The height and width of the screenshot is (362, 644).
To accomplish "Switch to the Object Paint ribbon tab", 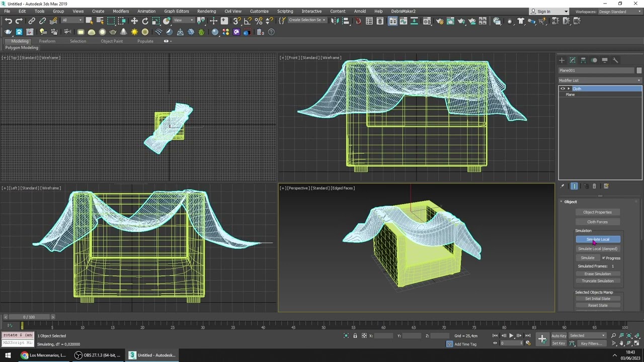I will 112,41.
